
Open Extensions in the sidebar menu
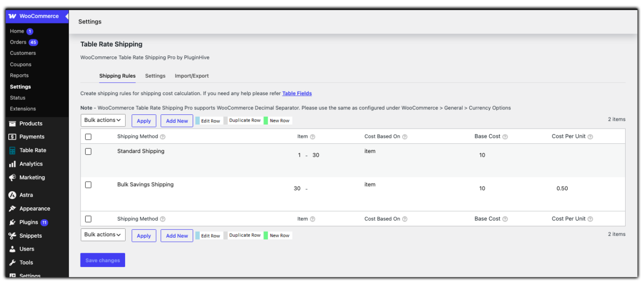(23, 109)
